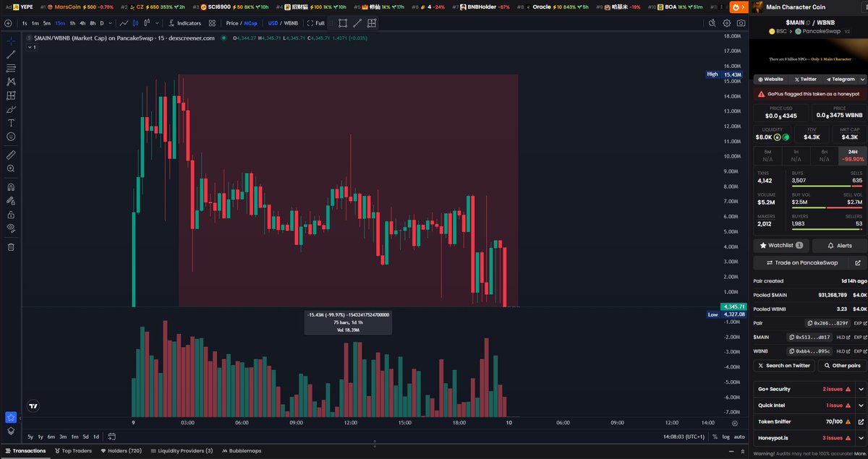Screen dimensions: 868x459
Task: Click the diagonal line shortcut icon
Action: point(357,23)
